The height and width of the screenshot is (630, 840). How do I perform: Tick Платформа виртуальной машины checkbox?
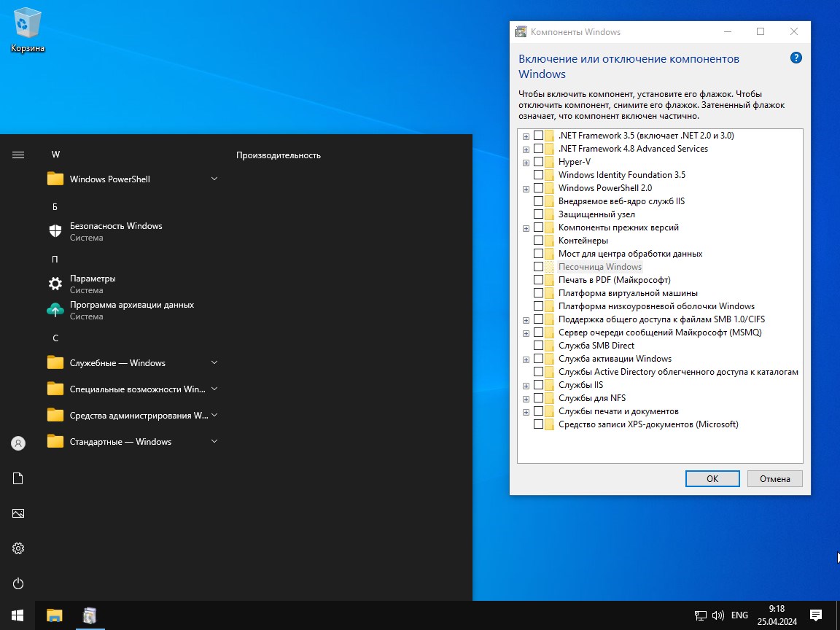pos(538,293)
